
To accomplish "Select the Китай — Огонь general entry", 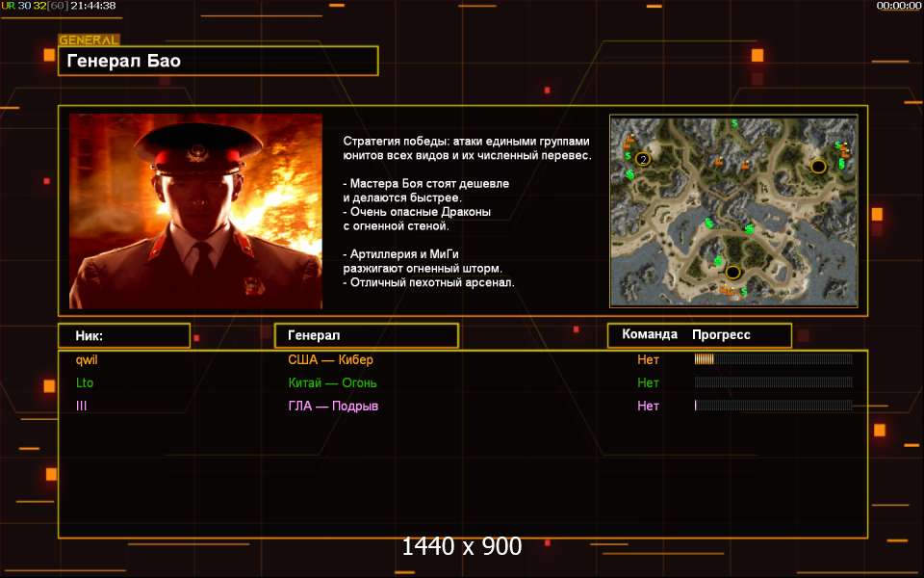I will [x=332, y=382].
